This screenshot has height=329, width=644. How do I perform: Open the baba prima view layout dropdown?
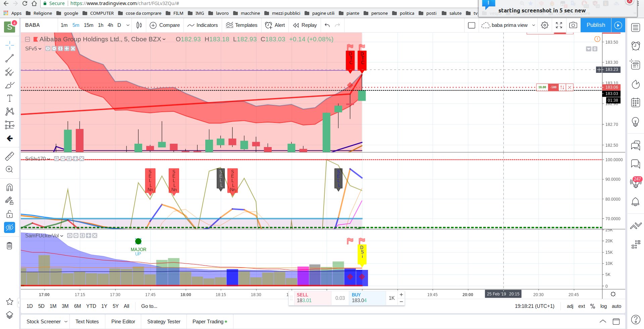534,25
